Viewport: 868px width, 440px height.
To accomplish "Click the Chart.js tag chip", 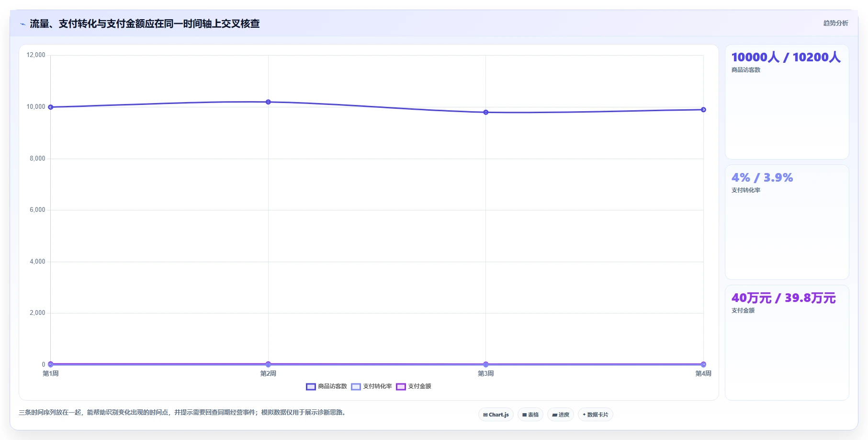I will click(496, 415).
